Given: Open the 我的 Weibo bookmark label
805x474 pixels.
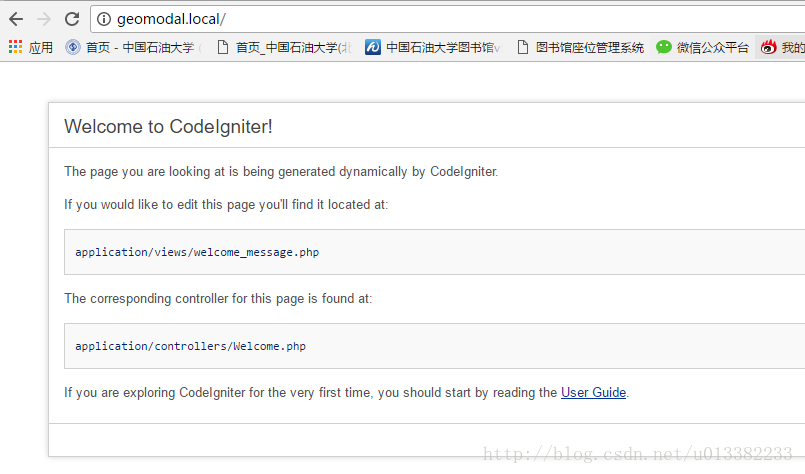Looking at the screenshot, I should point(793,48).
